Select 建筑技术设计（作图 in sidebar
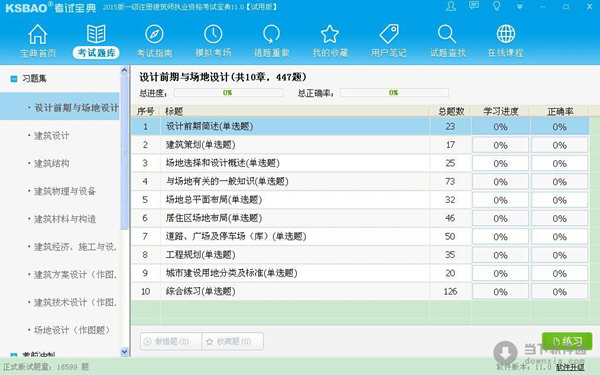The width and height of the screenshot is (600, 375). [x=75, y=303]
